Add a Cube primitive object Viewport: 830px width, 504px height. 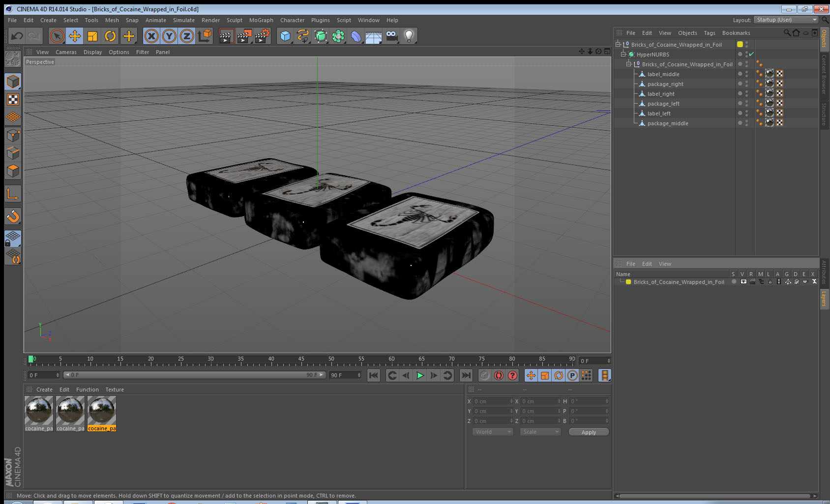click(285, 36)
